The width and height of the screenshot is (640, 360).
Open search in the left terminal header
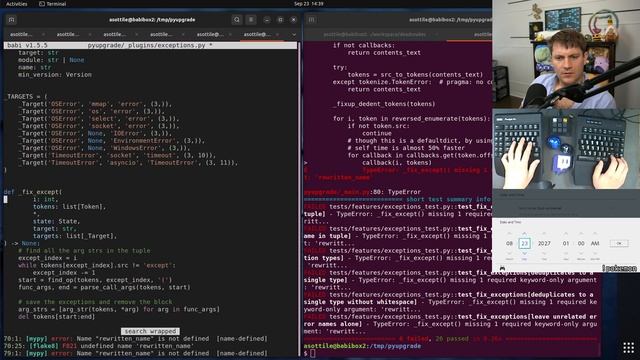[x=237, y=20]
